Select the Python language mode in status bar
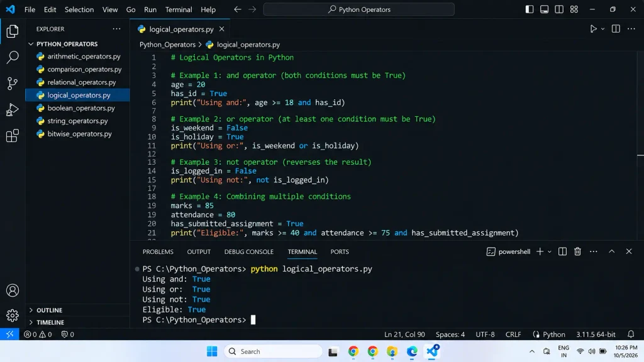The image size is (644, 362). coord(553,334)
